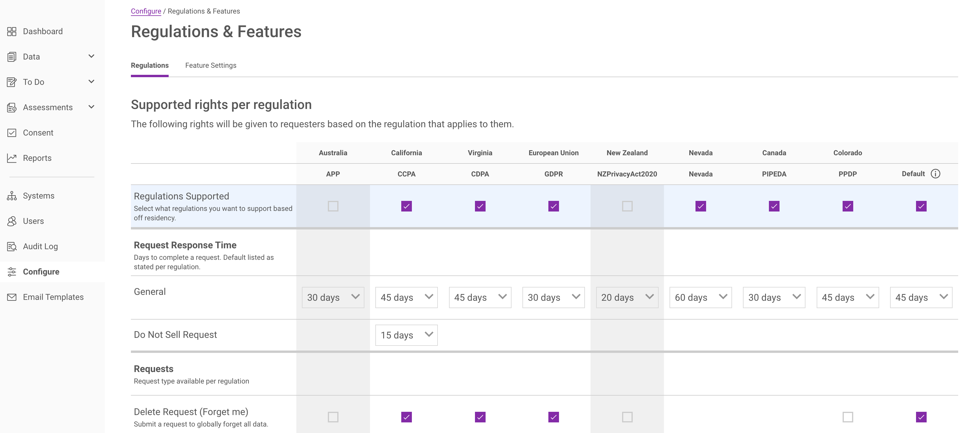Open the Configure breadcrumb link
Image resolution: width=980 pixels, height=433 pixels.
[x=146, y=11]
